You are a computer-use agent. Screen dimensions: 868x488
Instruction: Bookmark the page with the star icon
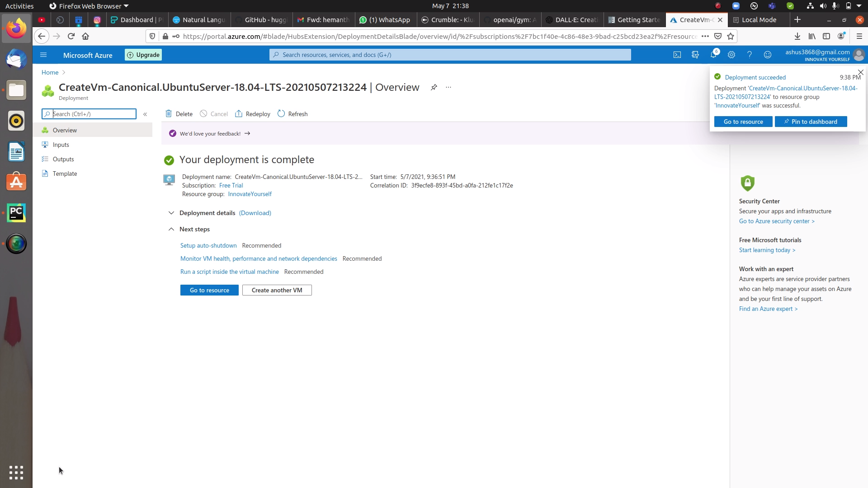[x=731, y=37]
